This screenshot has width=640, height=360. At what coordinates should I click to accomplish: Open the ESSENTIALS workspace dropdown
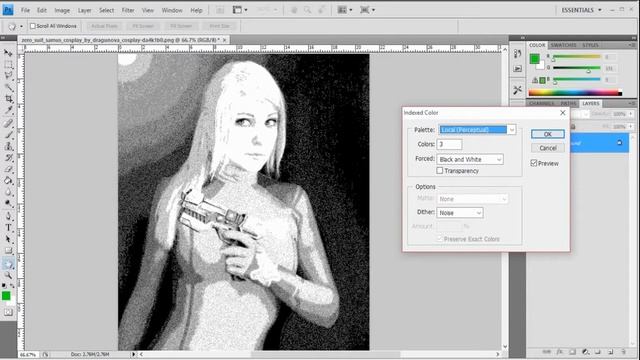pyautogui.click(x=581, y=10)
